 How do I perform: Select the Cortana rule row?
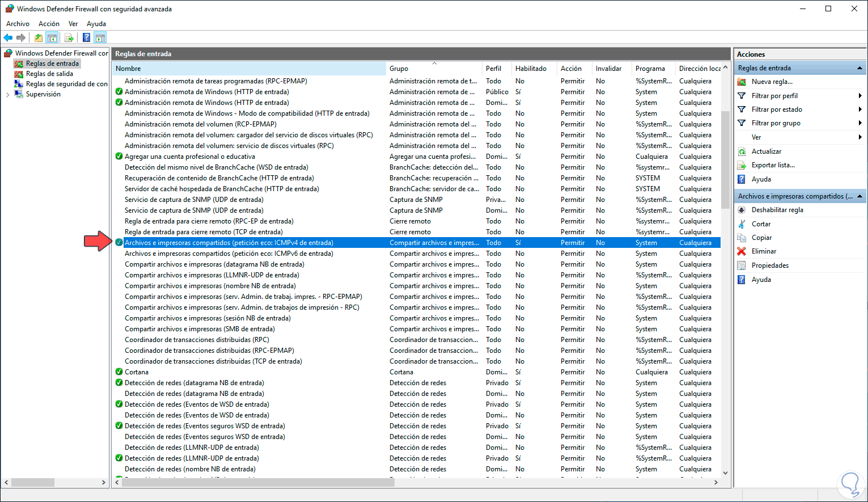pos(417,372)
